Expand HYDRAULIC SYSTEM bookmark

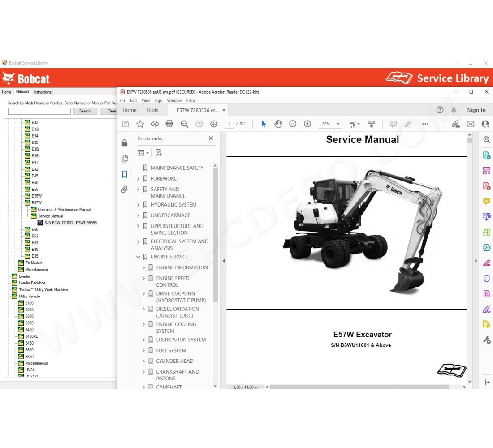pos(138,205)
